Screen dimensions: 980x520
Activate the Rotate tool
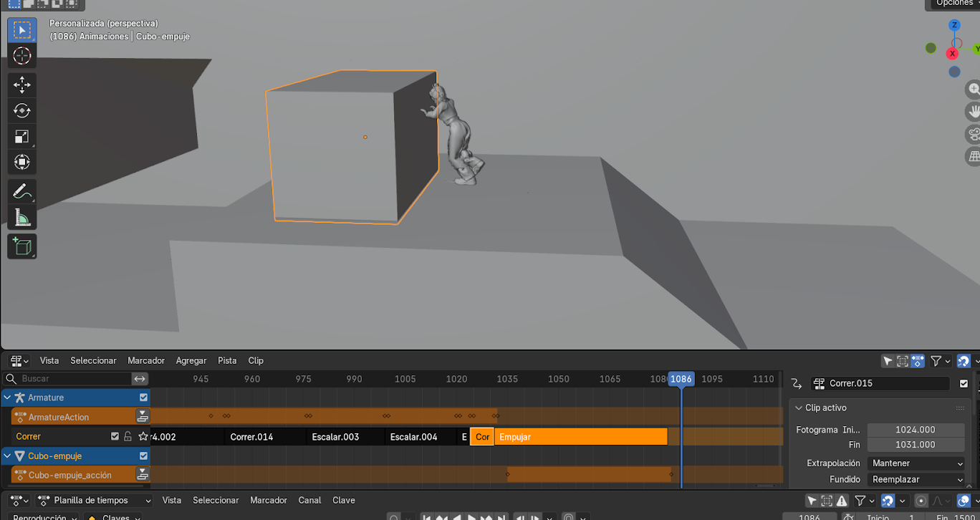(x=21, y=110)
